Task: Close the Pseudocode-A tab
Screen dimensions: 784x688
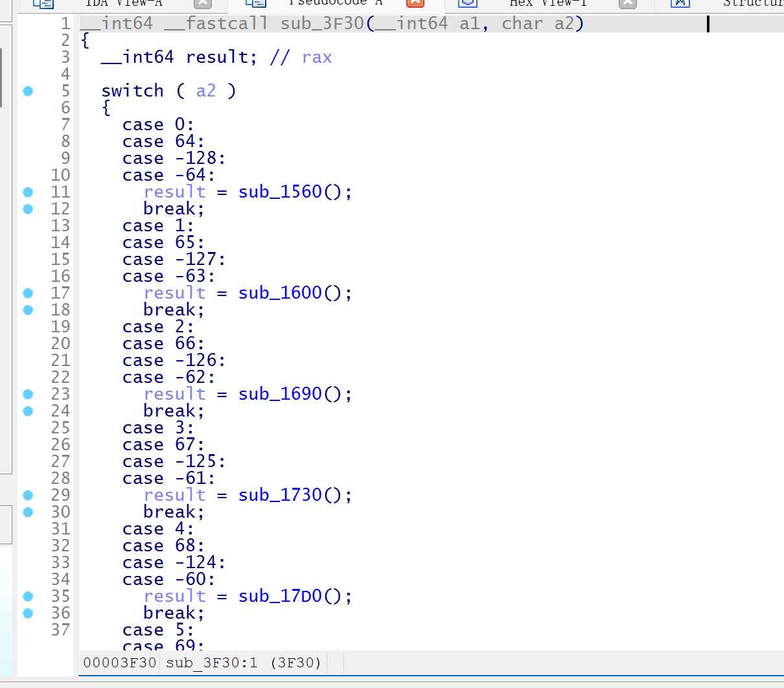Action: click(x=415, y=3)
